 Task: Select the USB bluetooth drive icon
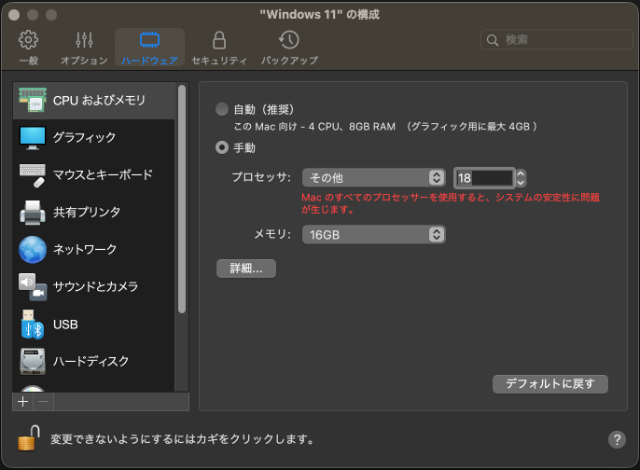click(32, 324)
